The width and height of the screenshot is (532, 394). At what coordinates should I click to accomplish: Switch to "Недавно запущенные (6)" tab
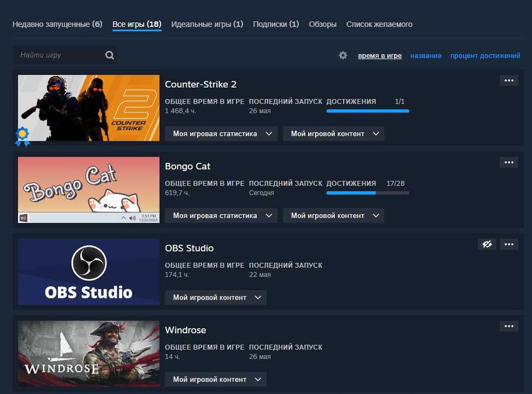57,24
